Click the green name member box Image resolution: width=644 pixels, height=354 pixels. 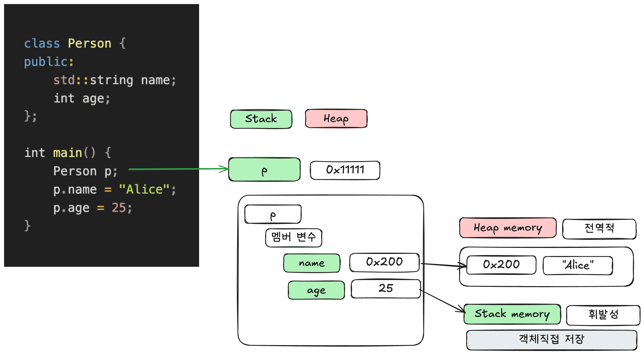312,263
